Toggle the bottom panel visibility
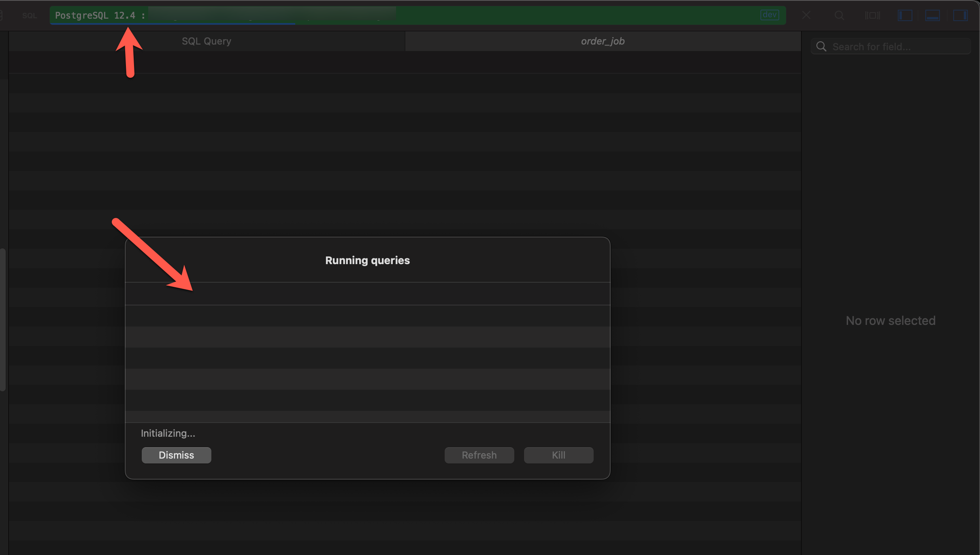The image size is (980, 555). (933, 15)
